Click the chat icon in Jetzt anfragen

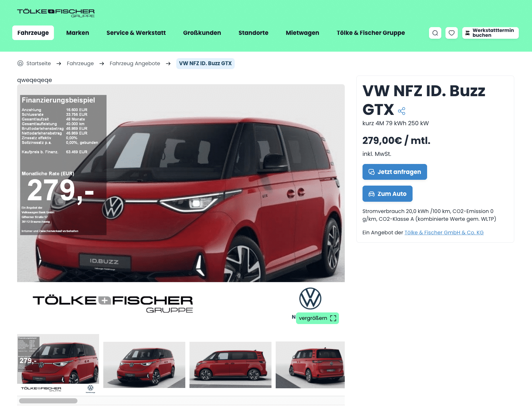point(372,172)
